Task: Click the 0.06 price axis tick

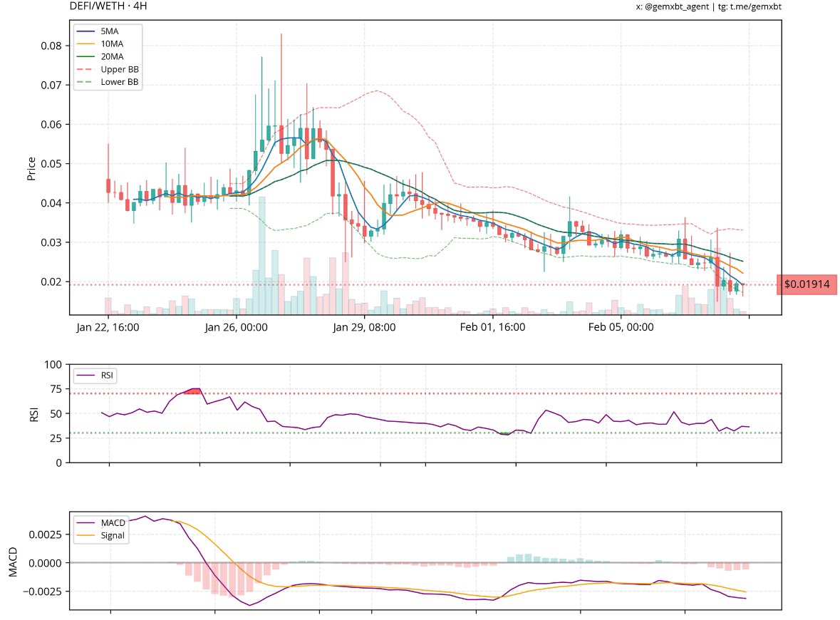Action: [x=51, y=124]
